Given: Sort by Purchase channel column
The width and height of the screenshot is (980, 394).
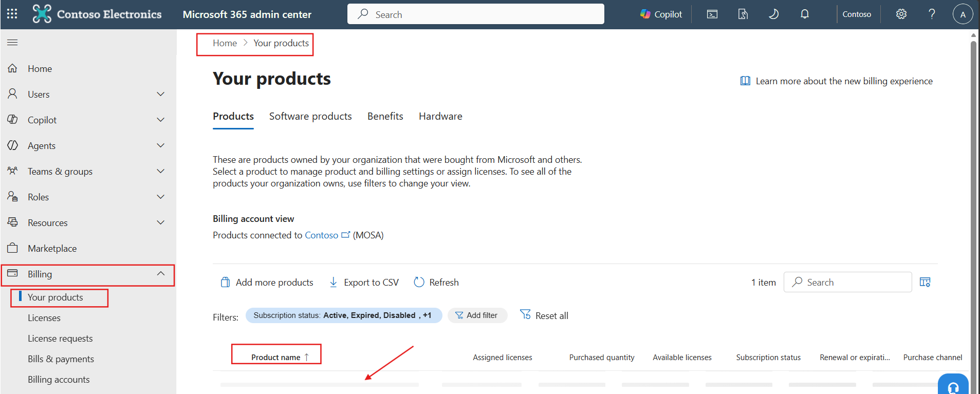Looking at the screenshot, I should [933, 358].
